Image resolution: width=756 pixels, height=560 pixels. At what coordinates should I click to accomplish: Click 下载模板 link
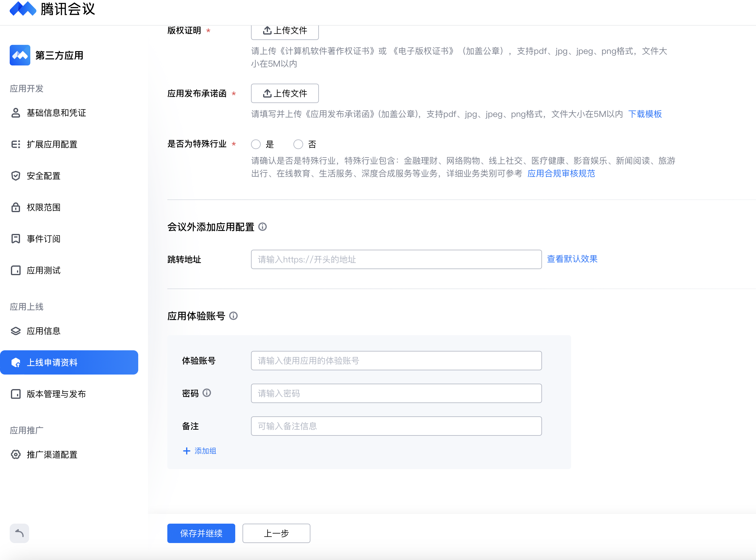tap(645, 114)
